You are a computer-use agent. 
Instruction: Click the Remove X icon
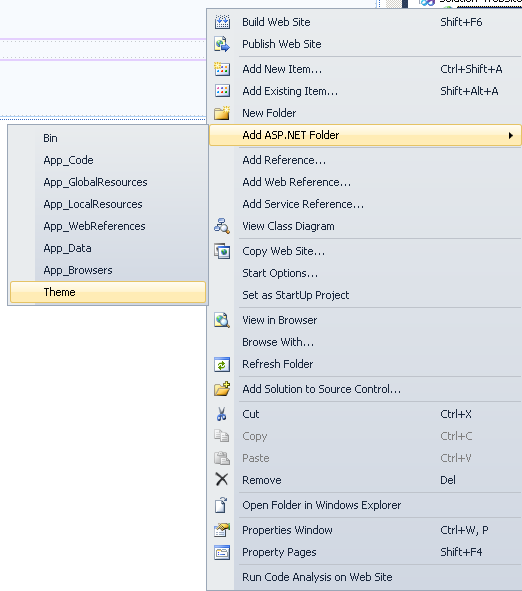[222, 480]
